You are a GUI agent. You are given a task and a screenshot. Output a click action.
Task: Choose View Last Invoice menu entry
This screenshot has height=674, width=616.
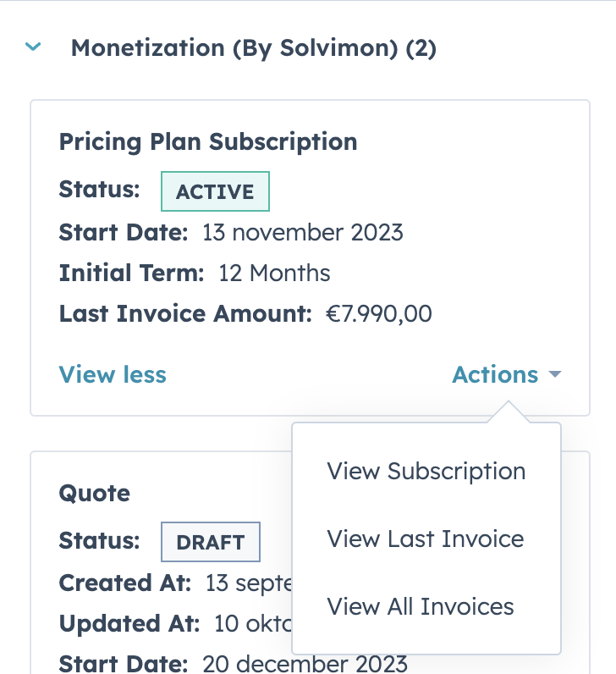coord(425,539)
